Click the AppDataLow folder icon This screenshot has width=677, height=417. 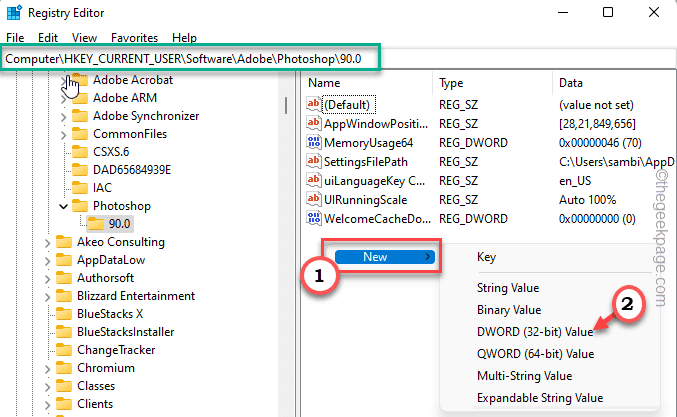pos(63,260)
